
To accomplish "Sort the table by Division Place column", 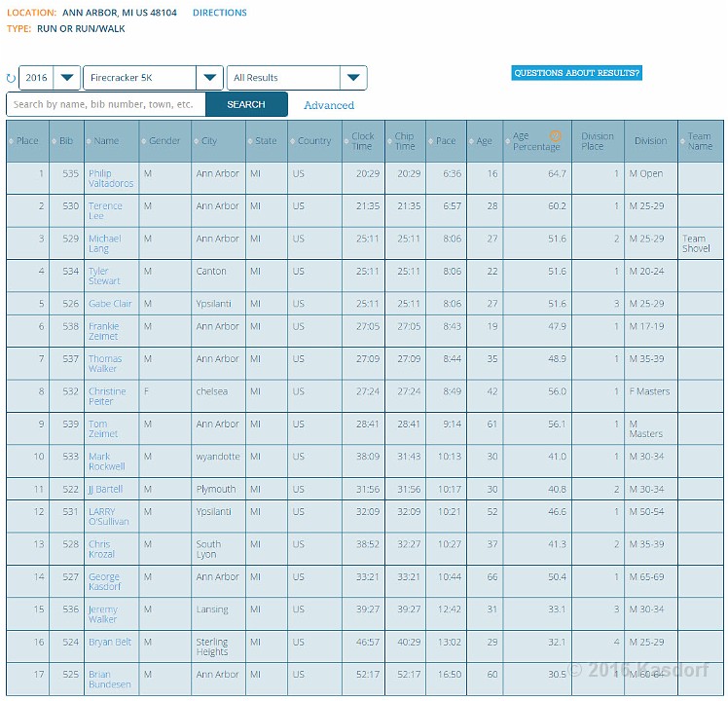I will tap(597, 141).
